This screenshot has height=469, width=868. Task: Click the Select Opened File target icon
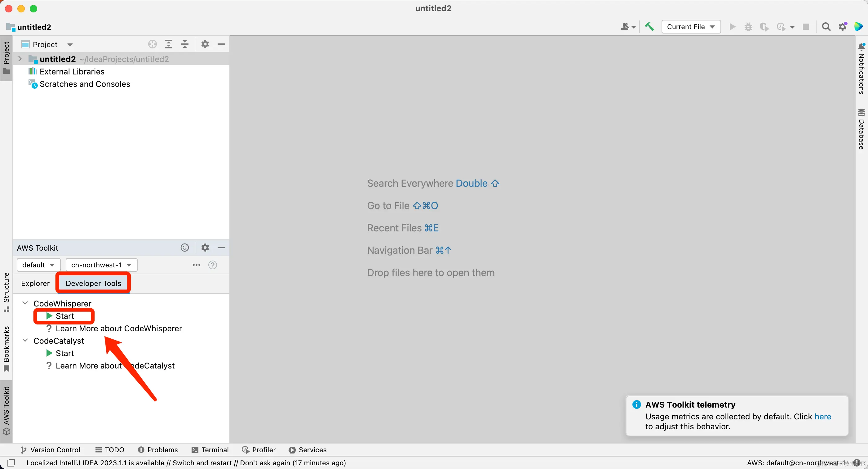pyautogui.click(x=152, y=44)
